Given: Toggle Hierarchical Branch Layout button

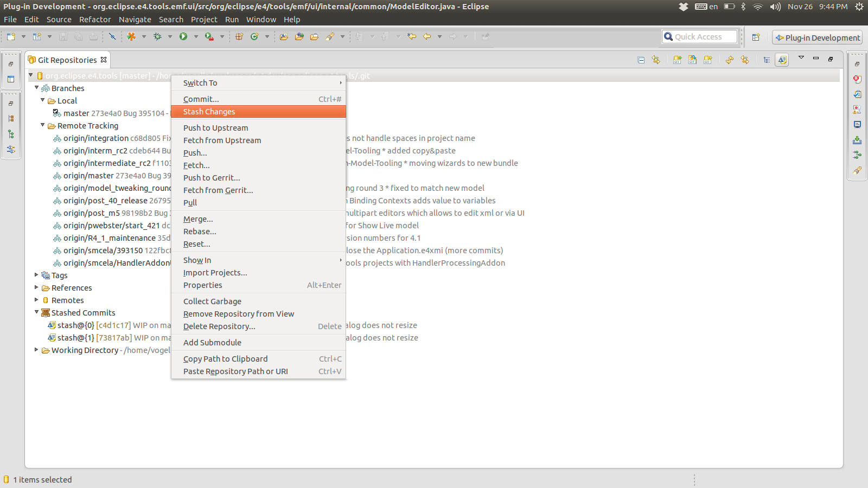Looking at the screenshot, I should coord(767,60).
